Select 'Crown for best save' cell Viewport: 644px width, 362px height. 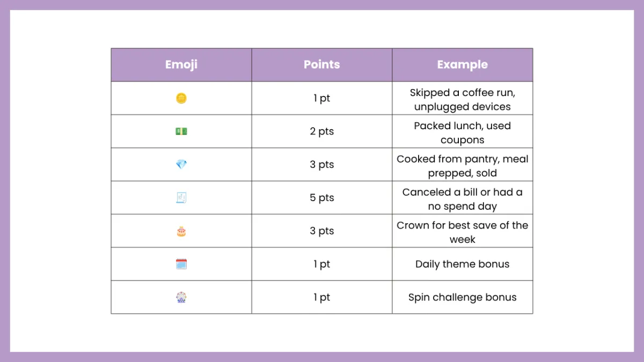coord(463,231)
